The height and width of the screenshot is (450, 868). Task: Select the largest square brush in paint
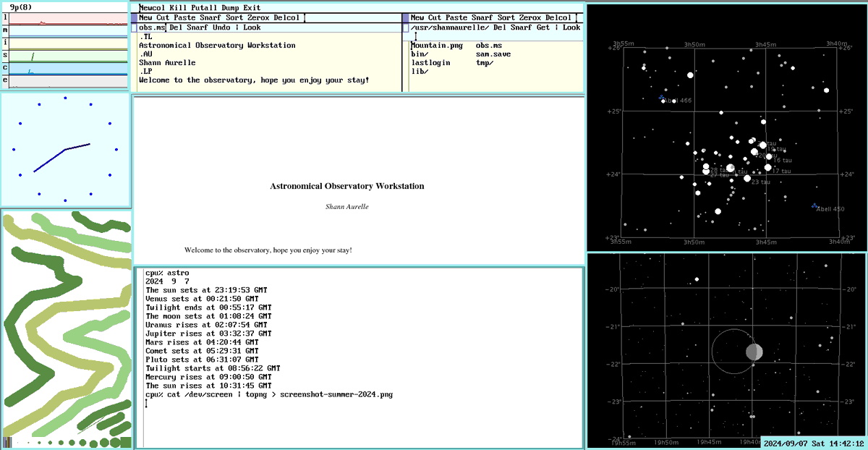[x=126, y=442]
